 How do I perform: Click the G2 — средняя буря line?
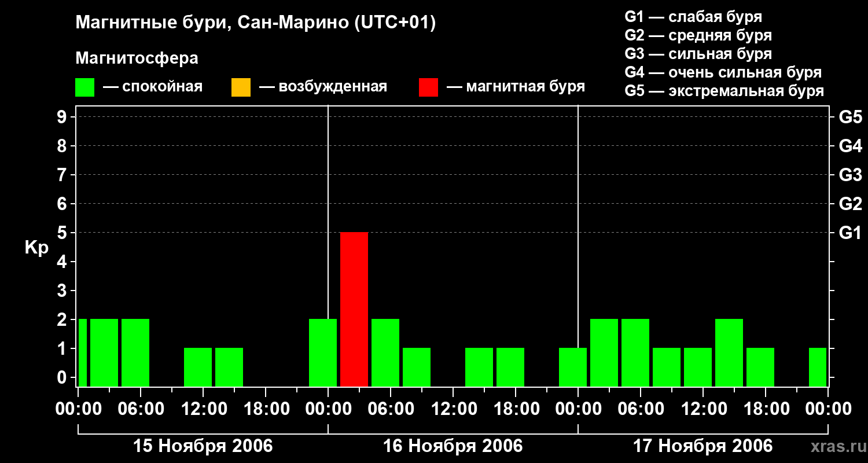698,35
